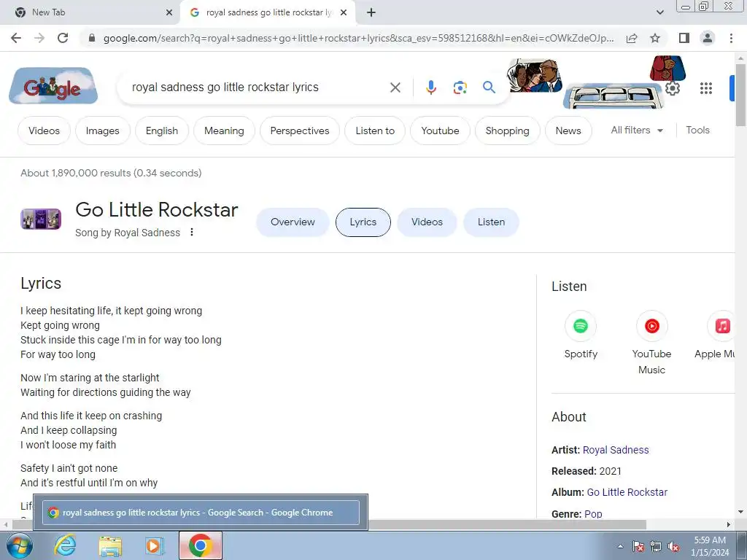Open tab search dropdown
Image resolution: width=747 pixels, height=560 pixels.
tap(659, 12)
